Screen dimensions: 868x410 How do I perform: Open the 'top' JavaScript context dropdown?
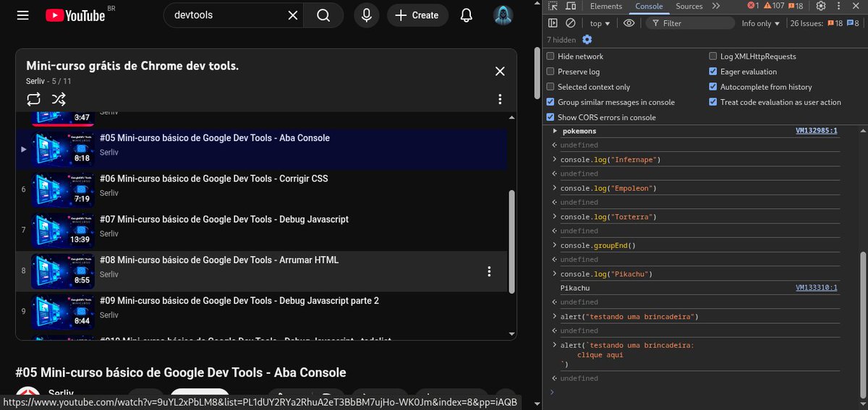point(600,23)
